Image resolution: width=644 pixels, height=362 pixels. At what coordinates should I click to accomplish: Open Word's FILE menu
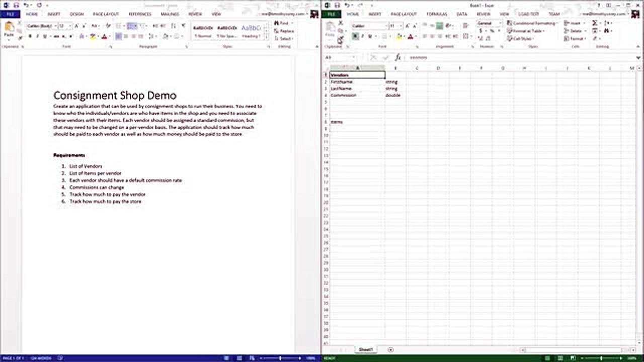[10, 14]
